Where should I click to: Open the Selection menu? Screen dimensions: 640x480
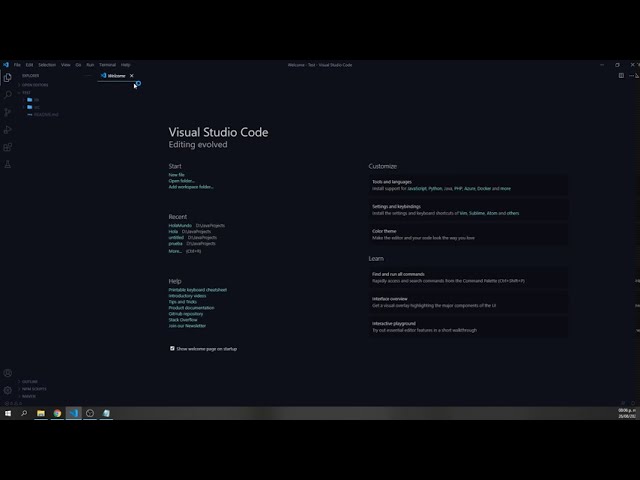tap(47, 64)
